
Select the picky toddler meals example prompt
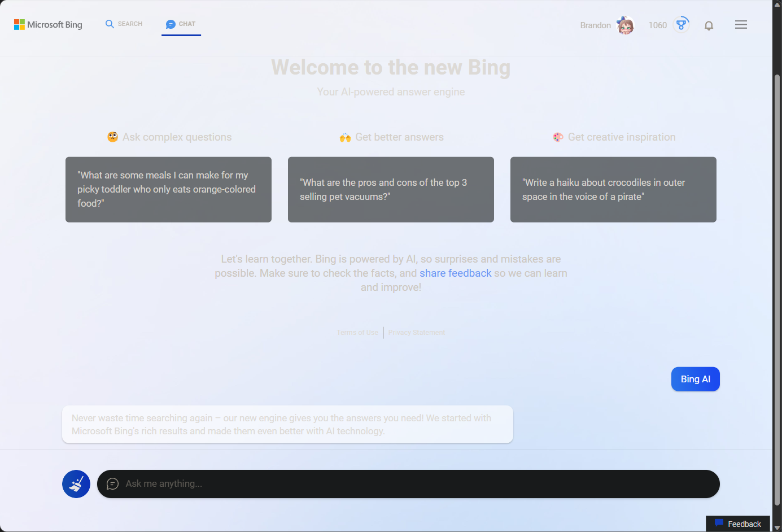168,189
